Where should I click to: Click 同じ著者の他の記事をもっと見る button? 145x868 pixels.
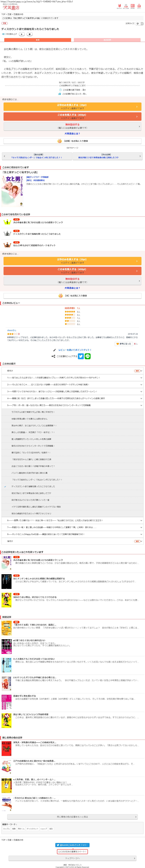tap(72, 817)
